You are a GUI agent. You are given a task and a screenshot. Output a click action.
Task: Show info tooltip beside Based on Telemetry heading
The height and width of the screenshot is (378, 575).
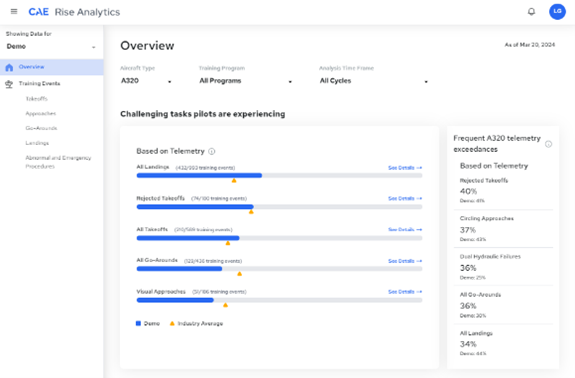(212, 151)
